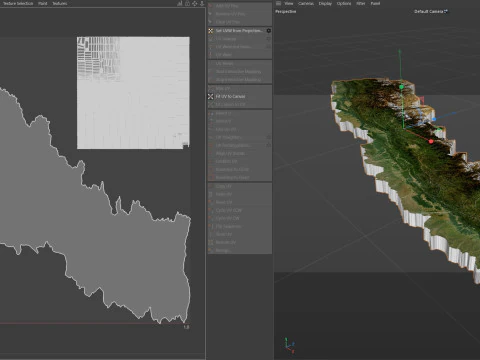Open the Filter menu

click(x=361, y=3)
